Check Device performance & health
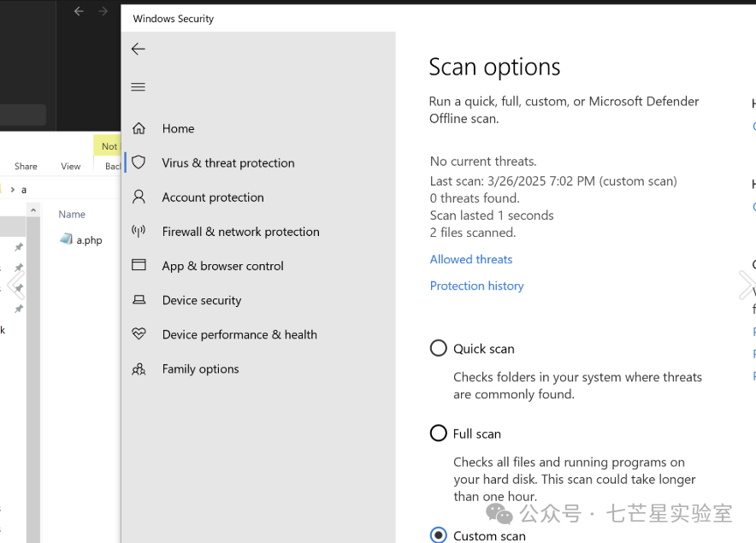Image resolution: width=756 pixels, height=543 pixels. tap(239, 334)
